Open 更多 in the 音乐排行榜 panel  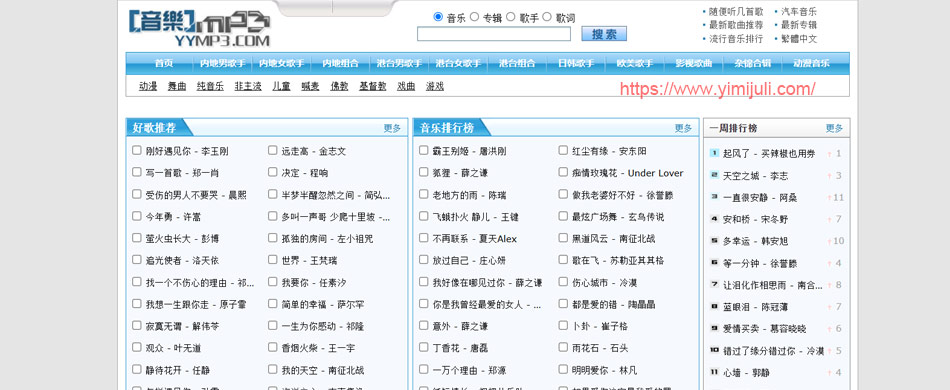[683, 128]
